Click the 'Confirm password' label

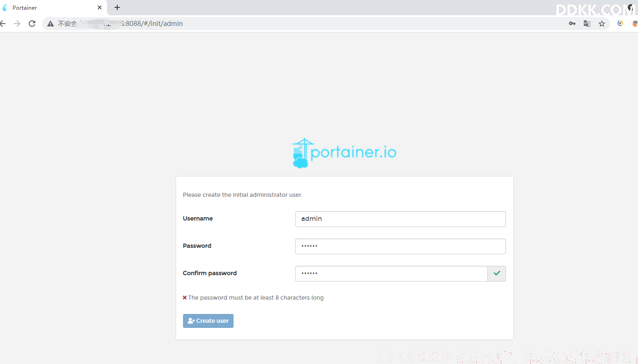(210, 273)
